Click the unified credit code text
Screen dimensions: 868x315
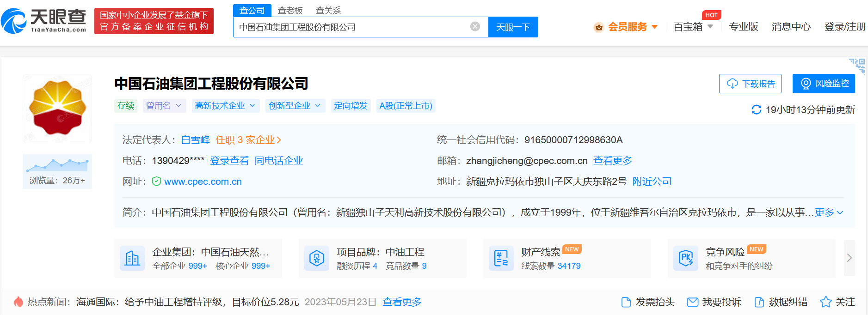coord(573,140)
